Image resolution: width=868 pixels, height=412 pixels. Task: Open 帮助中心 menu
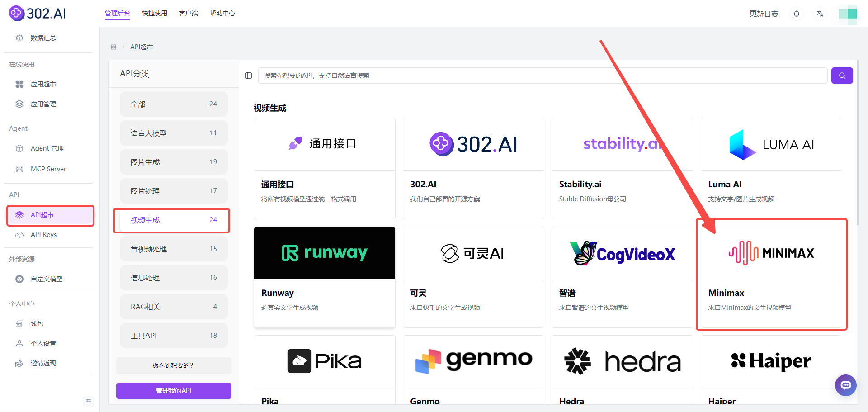(222, 13)
